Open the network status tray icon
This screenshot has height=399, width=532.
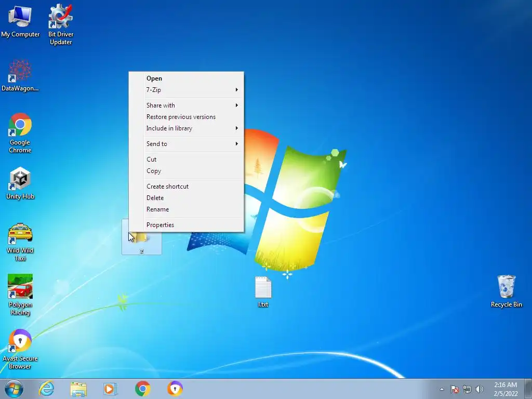click(467, 389)
